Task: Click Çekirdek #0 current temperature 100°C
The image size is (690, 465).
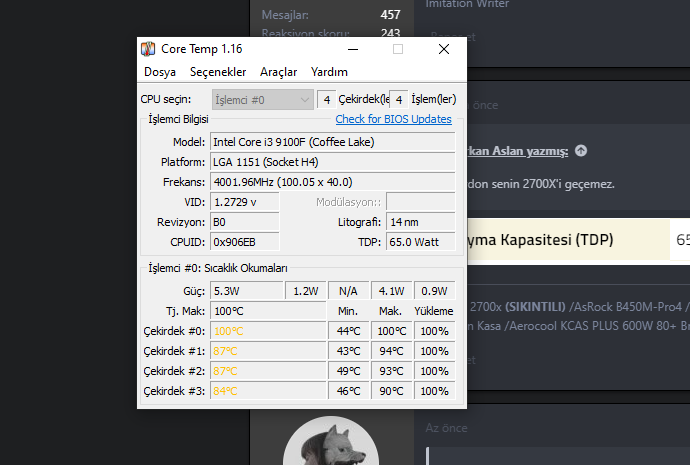Action: tap(268, 331)
